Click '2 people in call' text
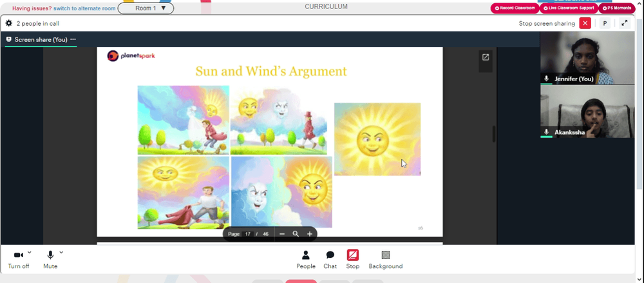Screen dimensions: 644x283 38,23
